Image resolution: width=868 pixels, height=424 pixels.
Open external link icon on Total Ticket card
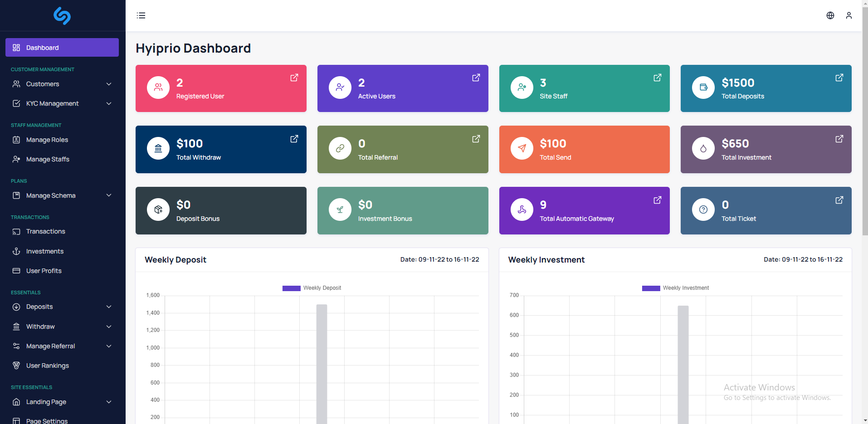pyautogui.click(x=839, y=200)
